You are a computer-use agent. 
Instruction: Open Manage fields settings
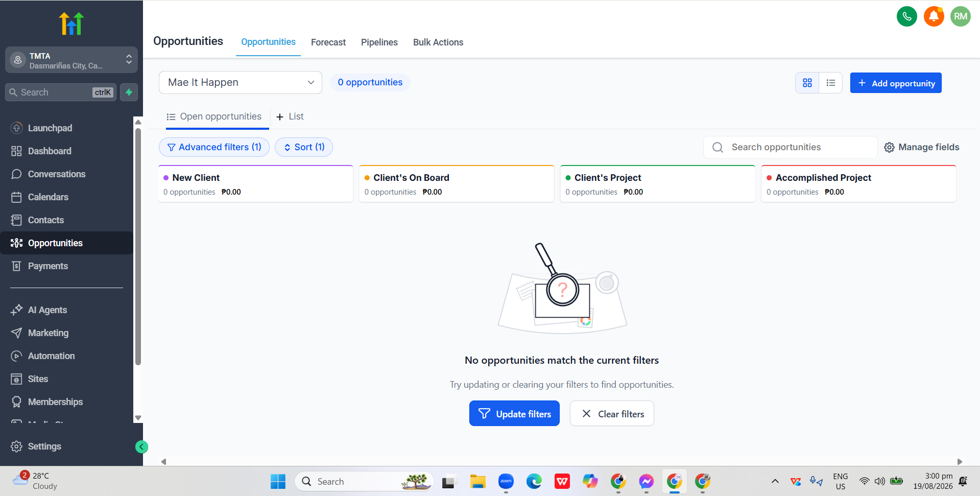tap(922, 147)
